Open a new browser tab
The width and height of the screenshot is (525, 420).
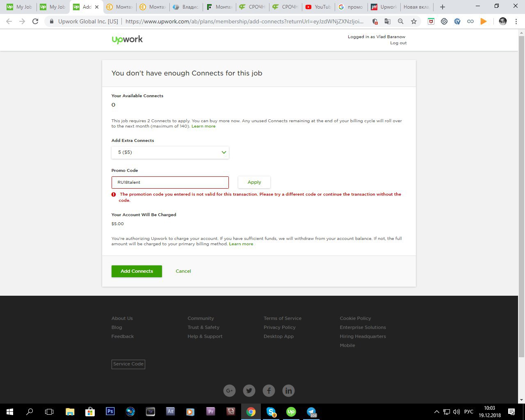pos(442,7)
